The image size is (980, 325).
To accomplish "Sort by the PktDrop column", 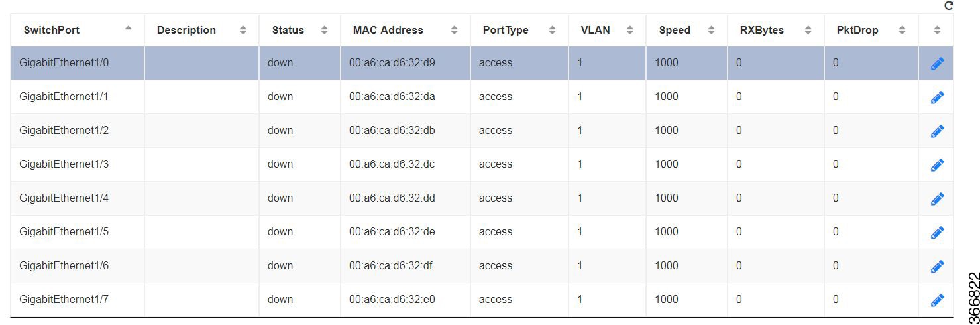I will (x=902, y=31).
